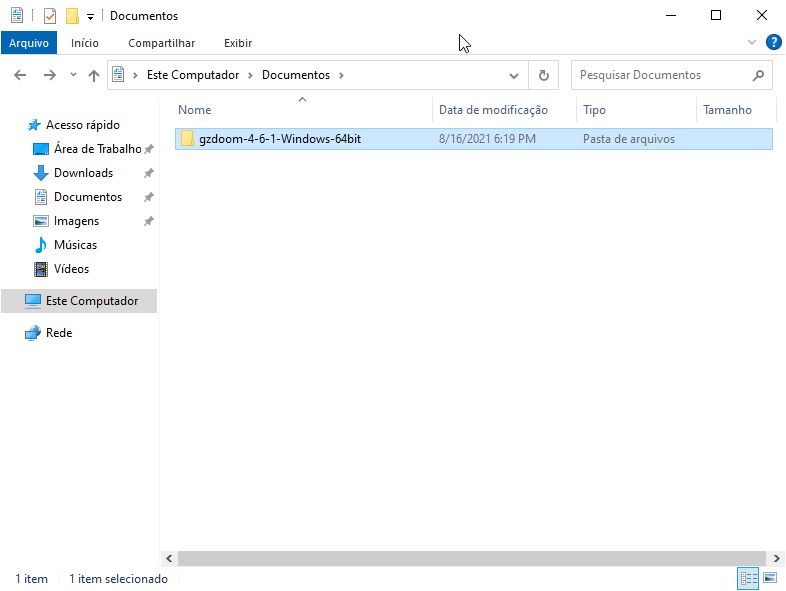This screenshot has height=591, width=786.
Task: Expand chevron after Documentos breadcrumb
Action: [341, 75]
